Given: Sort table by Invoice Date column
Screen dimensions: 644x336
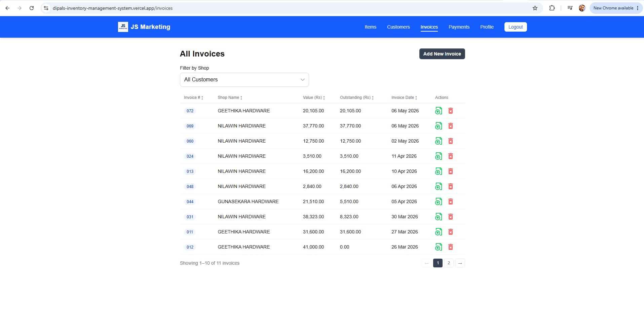Looking at the screenshot, I should pos(404,98).
